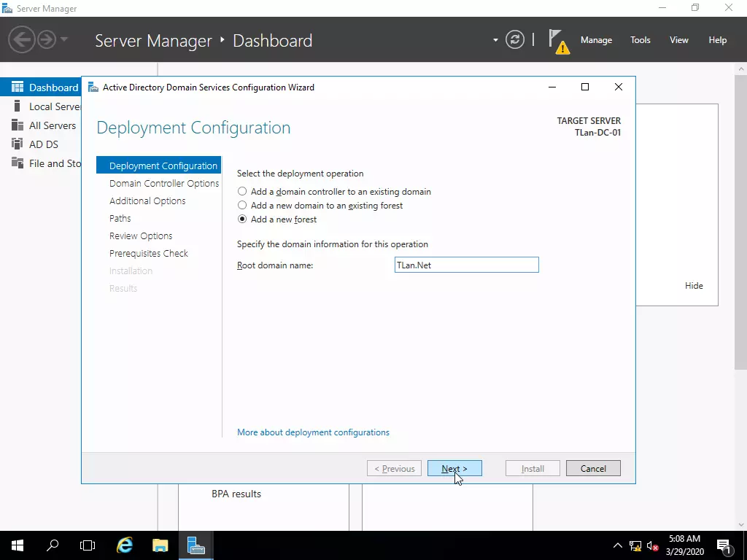This screenshot has height=560, width=747.
Task: Click the Server Manager taskbar icon
Action: (x=196, y=545)
